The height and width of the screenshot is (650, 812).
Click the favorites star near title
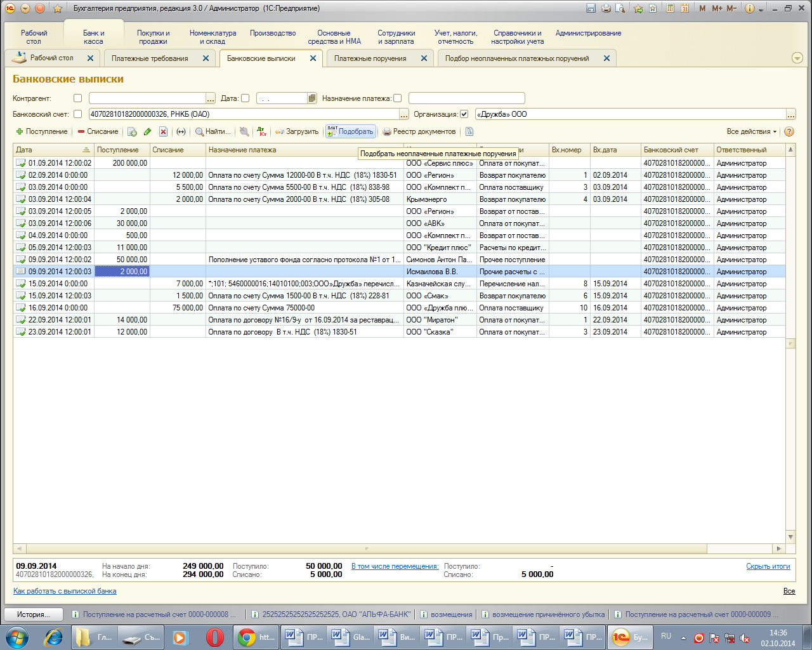click(58, 8)
